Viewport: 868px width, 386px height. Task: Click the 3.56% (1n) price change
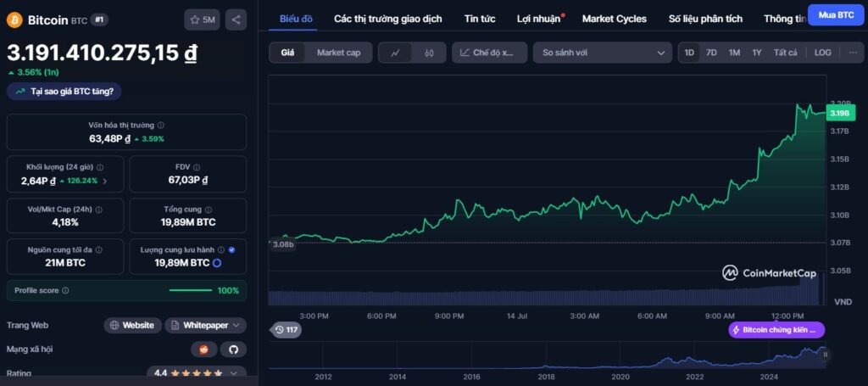[x=34, y=72]
